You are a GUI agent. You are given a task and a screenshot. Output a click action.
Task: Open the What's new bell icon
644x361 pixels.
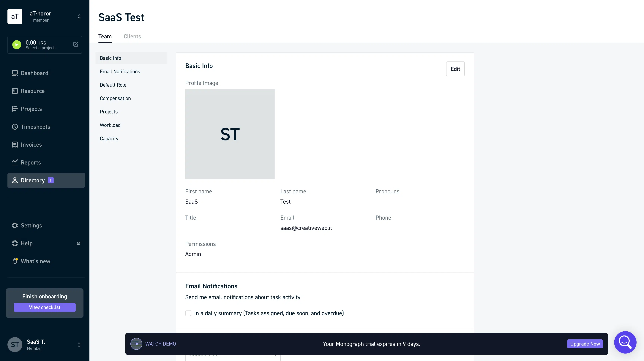tap(15, 261)
